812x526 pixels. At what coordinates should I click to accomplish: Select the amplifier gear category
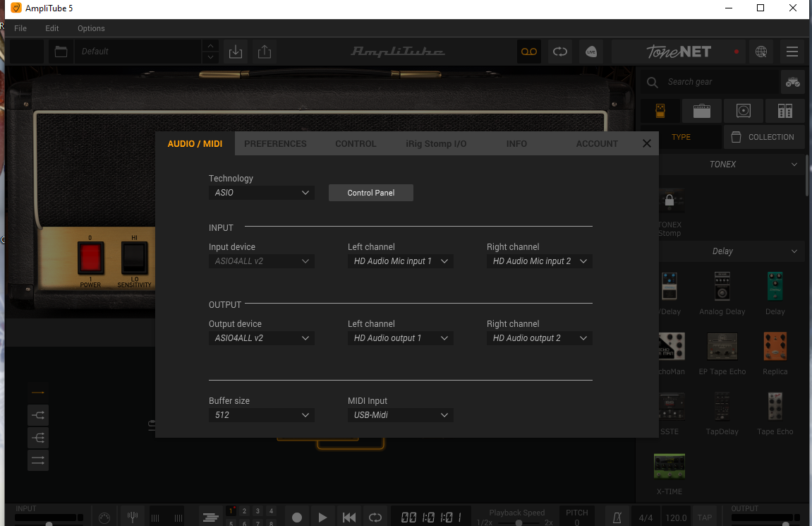click(702, 110)
